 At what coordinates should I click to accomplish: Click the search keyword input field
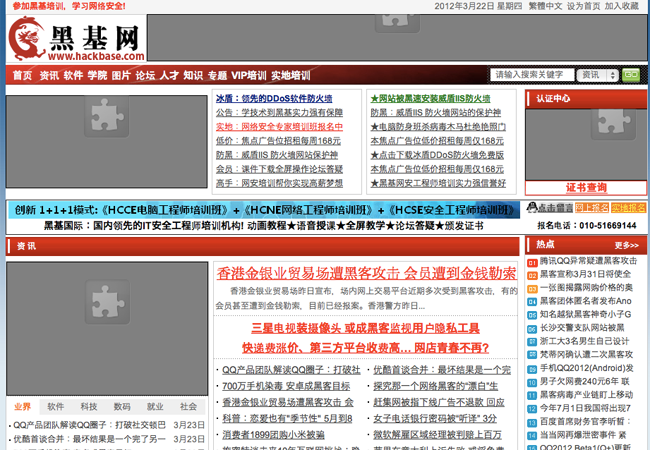tap(533, 75)
